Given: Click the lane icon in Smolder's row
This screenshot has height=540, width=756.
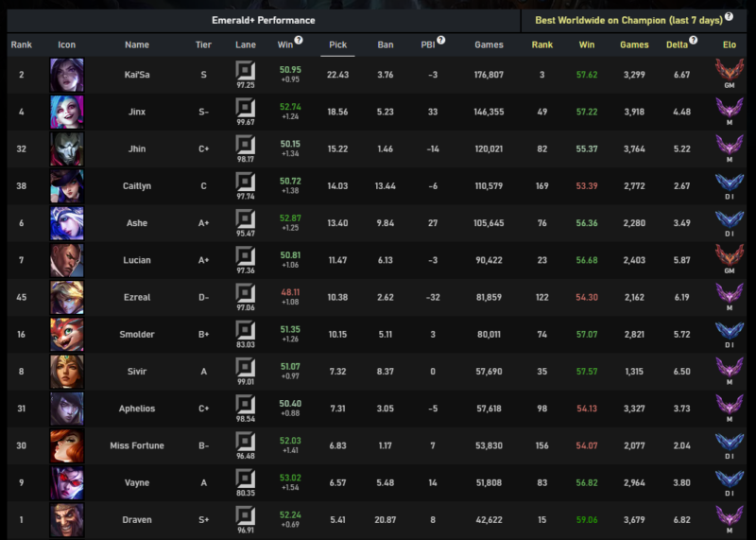Looking at the screenshot, I should point(245,330).
